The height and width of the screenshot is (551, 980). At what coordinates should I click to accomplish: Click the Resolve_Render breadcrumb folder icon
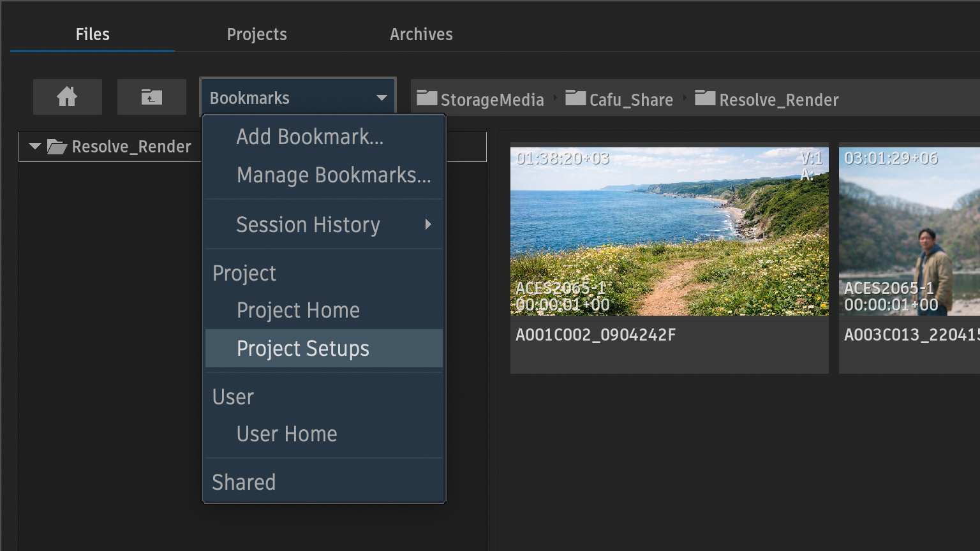pos(705,98)
